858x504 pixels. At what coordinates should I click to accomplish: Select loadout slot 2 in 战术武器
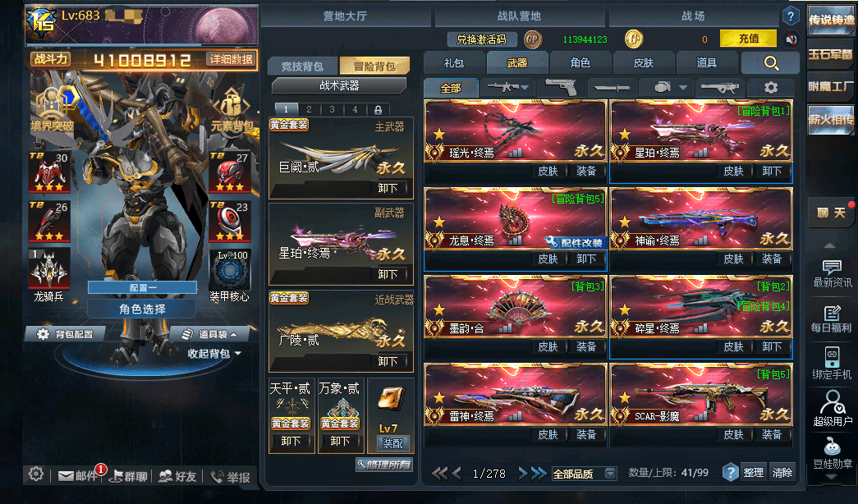(x=310, y=109)
